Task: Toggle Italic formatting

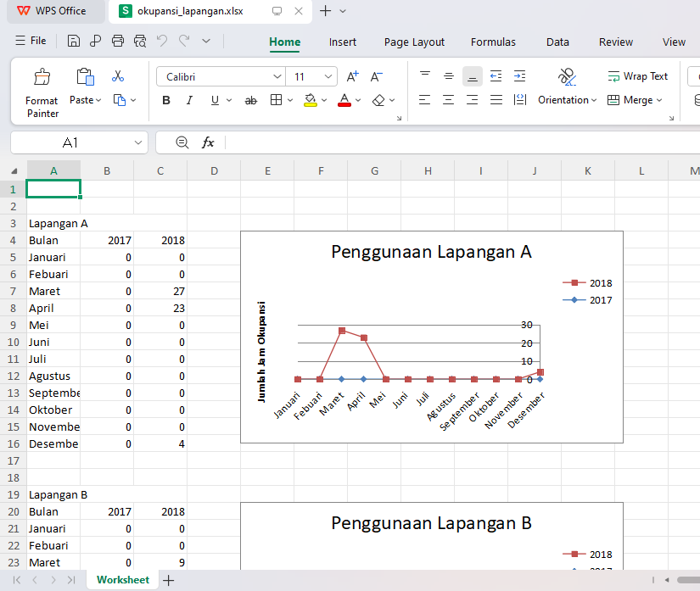Action: pyautogui.click(x=189, y=100)
